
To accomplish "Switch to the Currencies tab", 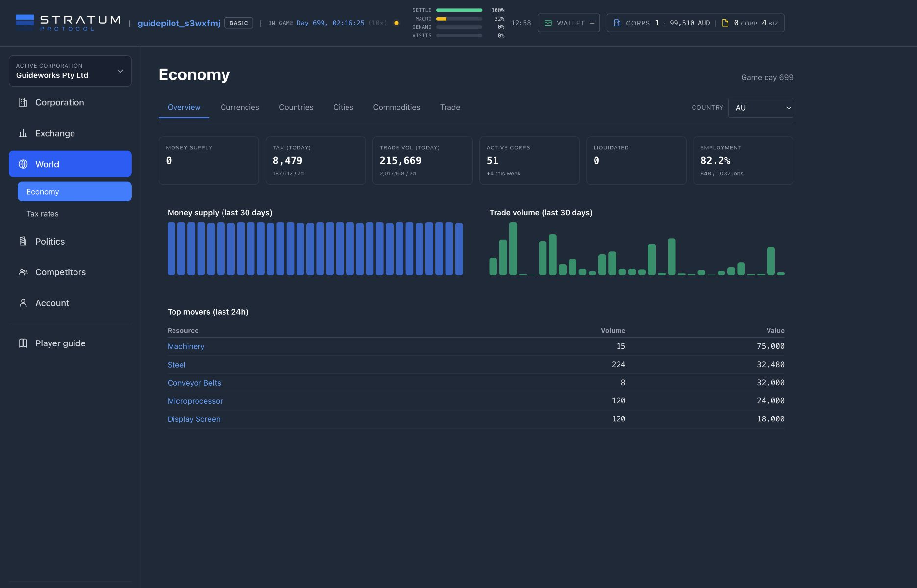I will click(x=240, y=107).
